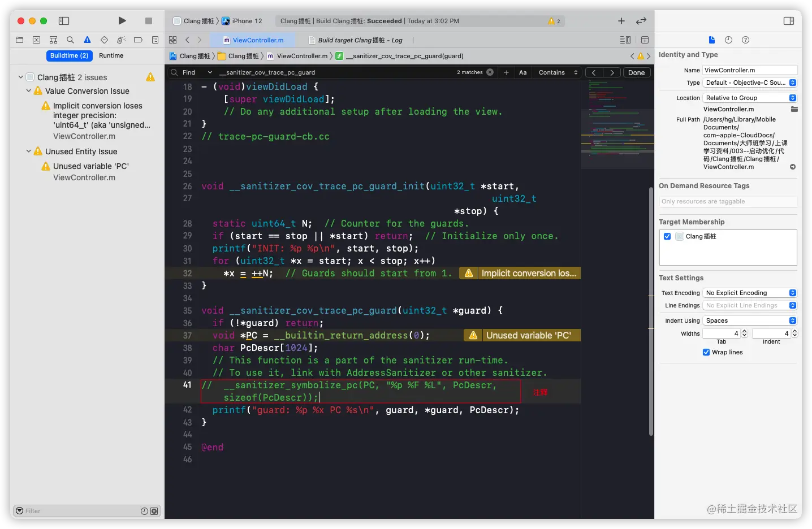Add a find scope with plus
The width and height of the screenshot is (812, 529).
506,72
